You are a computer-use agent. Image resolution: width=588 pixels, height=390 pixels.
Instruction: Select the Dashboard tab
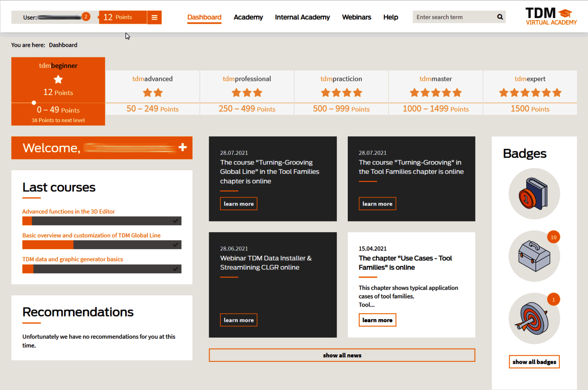coord(205,17)
